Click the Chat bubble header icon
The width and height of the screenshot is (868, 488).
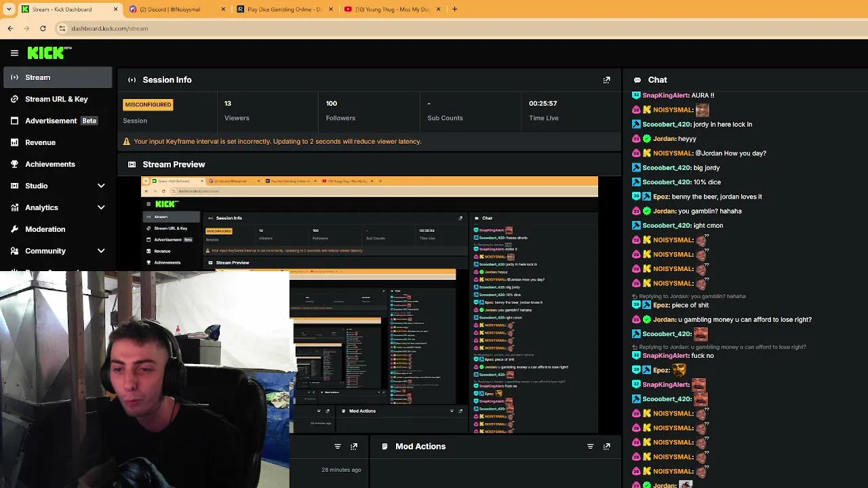point(637,80)
